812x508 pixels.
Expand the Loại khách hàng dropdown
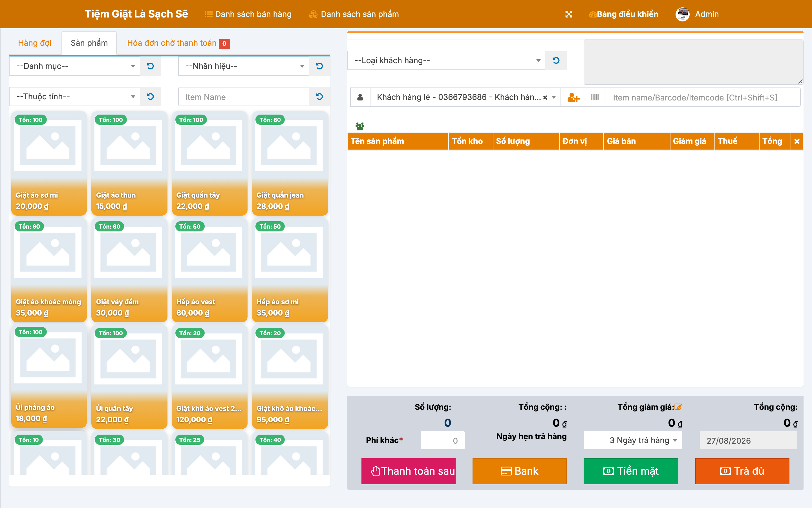tap(447, 60)
